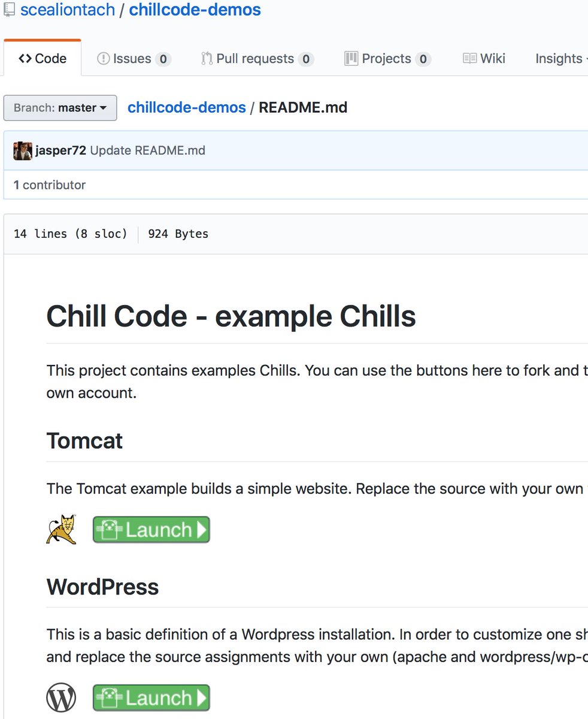Click the Wordpress installation description text
The height and width of the screenshot is (719, 588).
pos(317,646)
